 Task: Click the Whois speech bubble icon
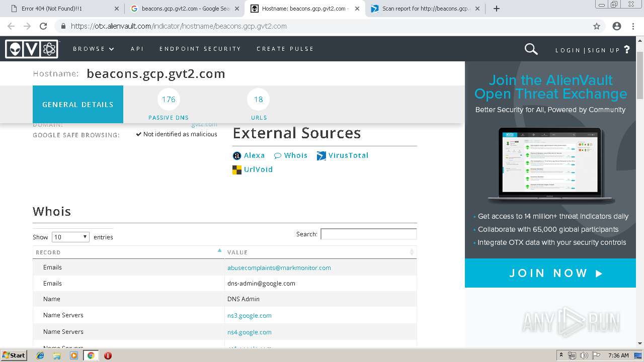click(278, 156)
